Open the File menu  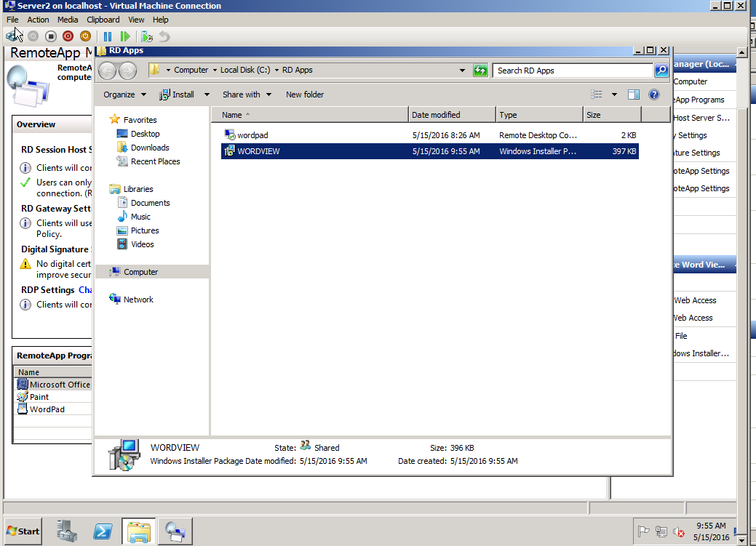click(12, 20)
